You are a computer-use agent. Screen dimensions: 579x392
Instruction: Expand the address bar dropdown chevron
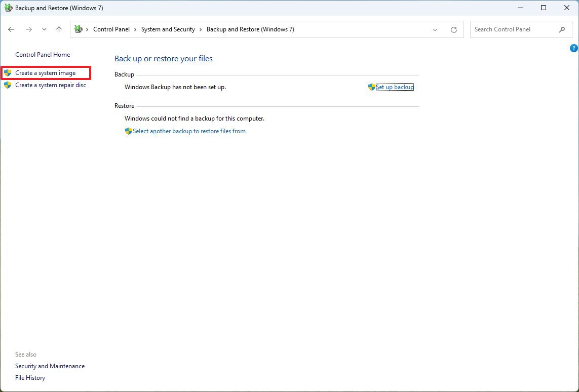tap(435, 29)
